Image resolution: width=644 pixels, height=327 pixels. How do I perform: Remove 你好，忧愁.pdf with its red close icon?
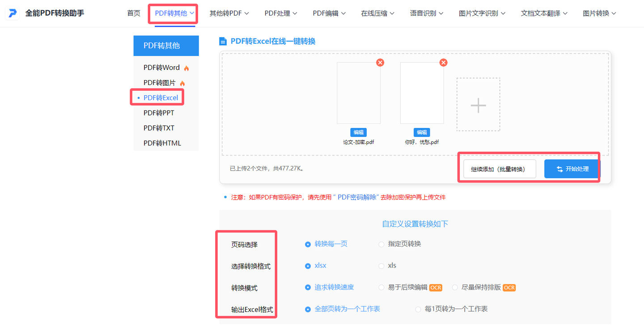click(x=444, y=63)
